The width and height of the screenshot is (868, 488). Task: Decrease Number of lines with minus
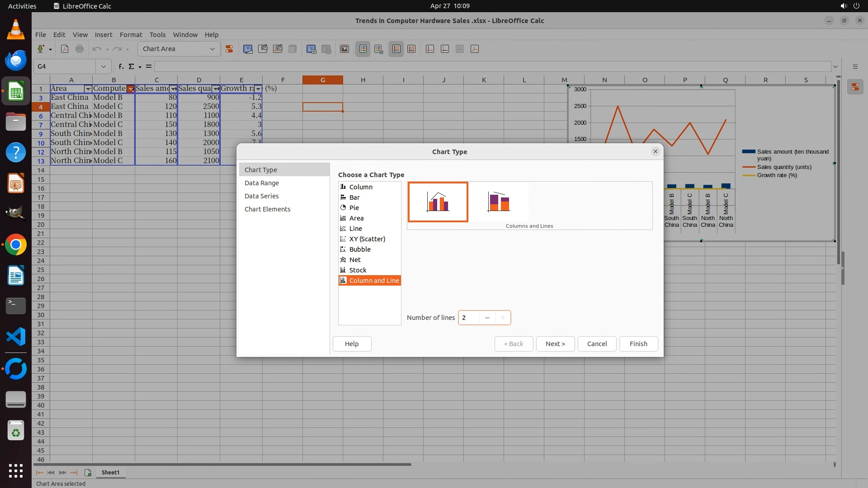(x=487, y=318)
